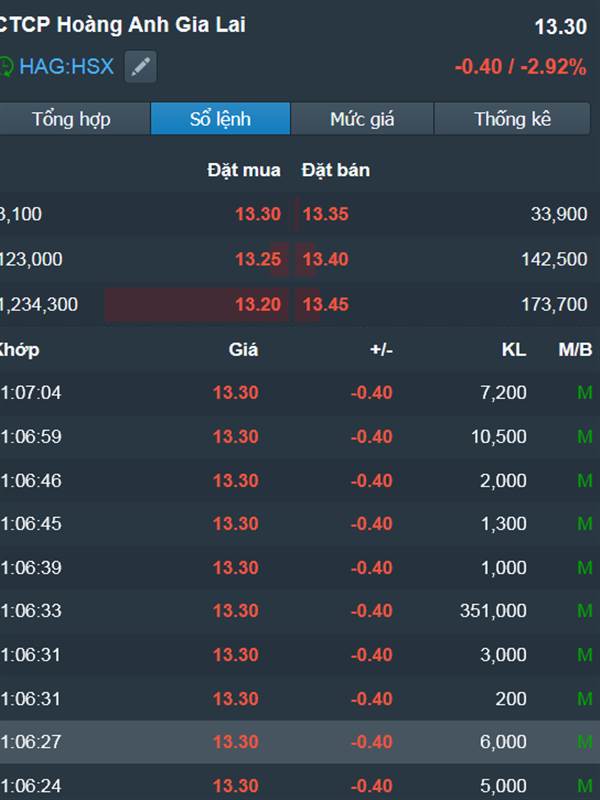Select the trade row at 1:06:27
Image resolution: width=600 pixels, height=800 pixels.
tap(300, 742)
